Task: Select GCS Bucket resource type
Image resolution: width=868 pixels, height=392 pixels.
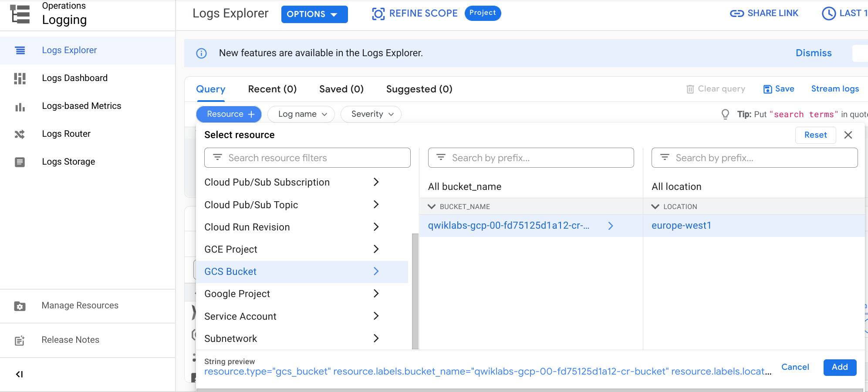Action: [x=302, y=272]
